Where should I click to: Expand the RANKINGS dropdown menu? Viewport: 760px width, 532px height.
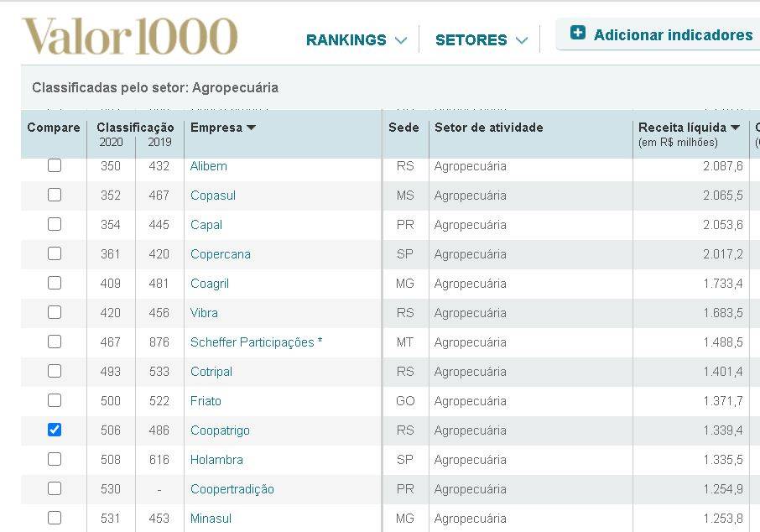pos(357,39)
